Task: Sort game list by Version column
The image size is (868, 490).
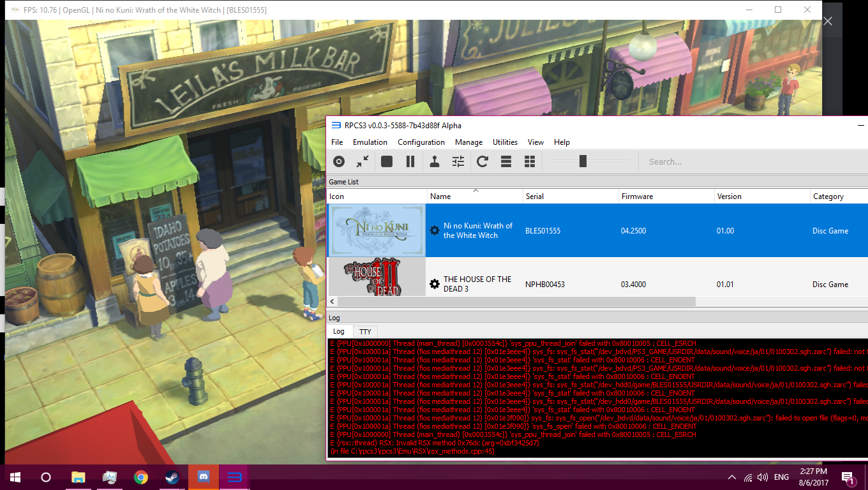Action: (763, 197)
